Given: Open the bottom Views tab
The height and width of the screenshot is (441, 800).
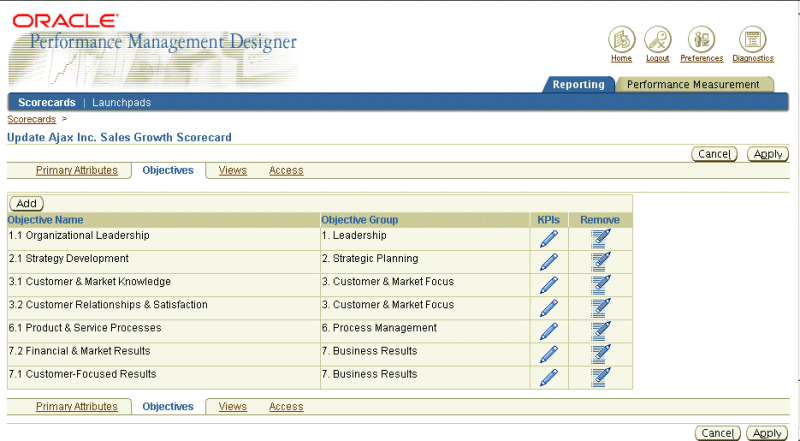Looking at the screenshot, I should coord(233,407).
